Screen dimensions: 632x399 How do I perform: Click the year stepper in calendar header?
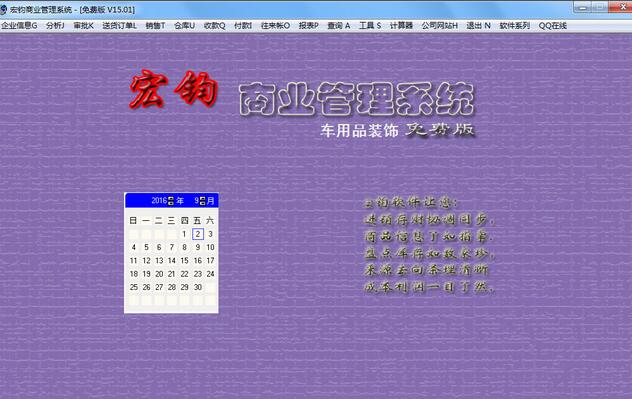tap(170, 201)
